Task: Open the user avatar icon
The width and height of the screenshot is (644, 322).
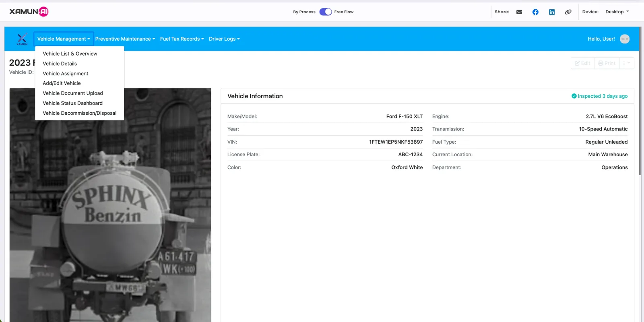Action: (x=625, y=39)
